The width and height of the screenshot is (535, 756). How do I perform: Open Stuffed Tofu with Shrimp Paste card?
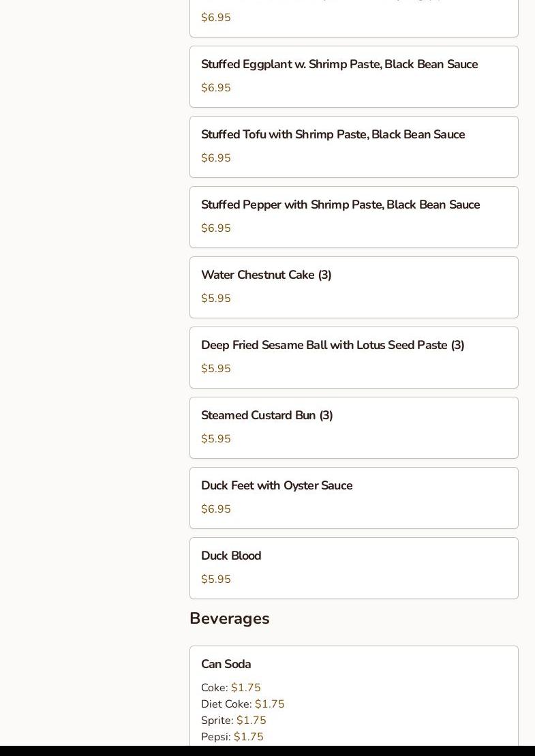354,147
